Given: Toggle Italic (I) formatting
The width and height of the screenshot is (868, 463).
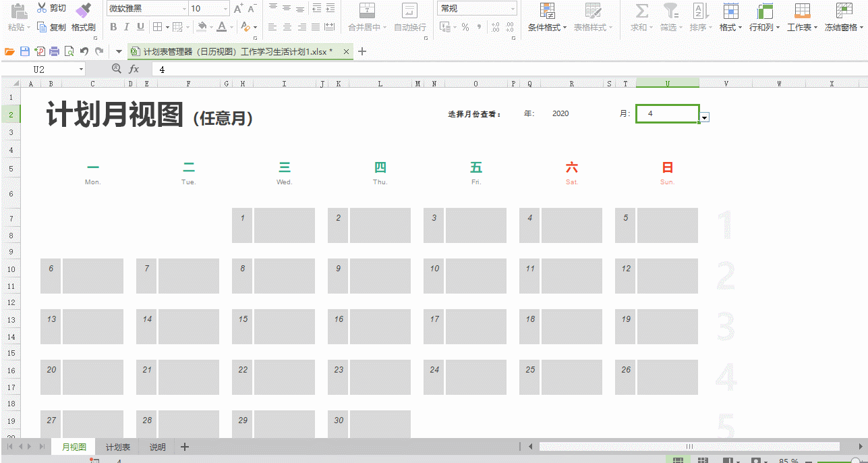Looking at the screenshot, I should pyautogui.click(x=127, y=27).
